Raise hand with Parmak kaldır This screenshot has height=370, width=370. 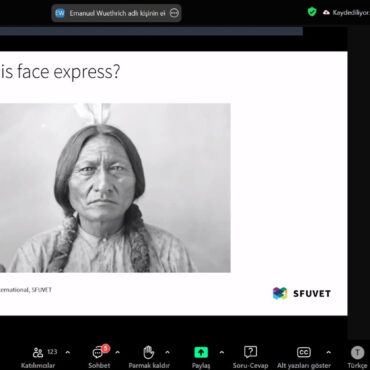tap(149, 358)
